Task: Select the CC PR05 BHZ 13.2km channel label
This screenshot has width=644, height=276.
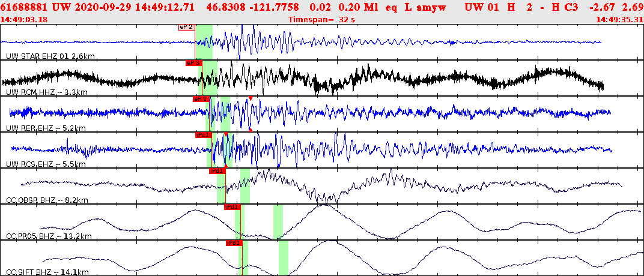Action: click(x=49, y=236)
